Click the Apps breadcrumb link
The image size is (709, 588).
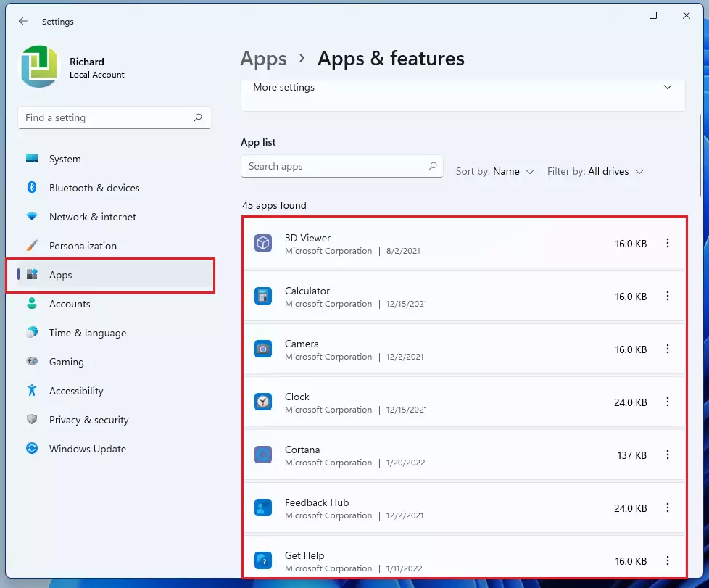tap(264, 59)
